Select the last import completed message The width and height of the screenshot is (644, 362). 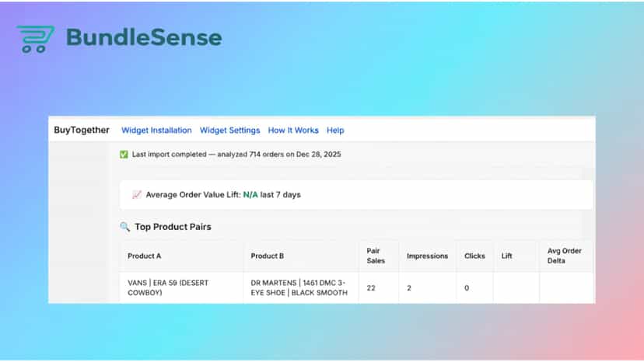tap(236, 155)
